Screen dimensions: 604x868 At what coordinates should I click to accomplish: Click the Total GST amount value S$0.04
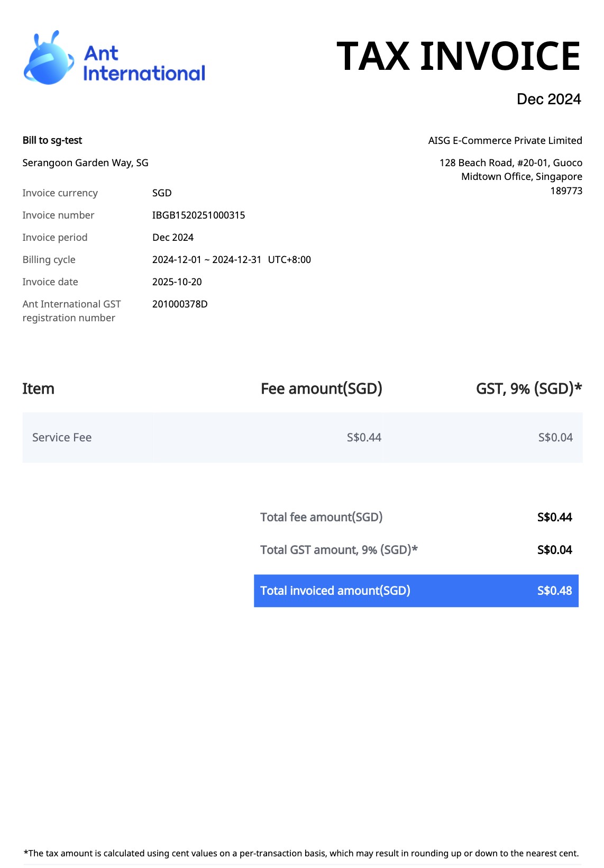[x=554, y=550]
